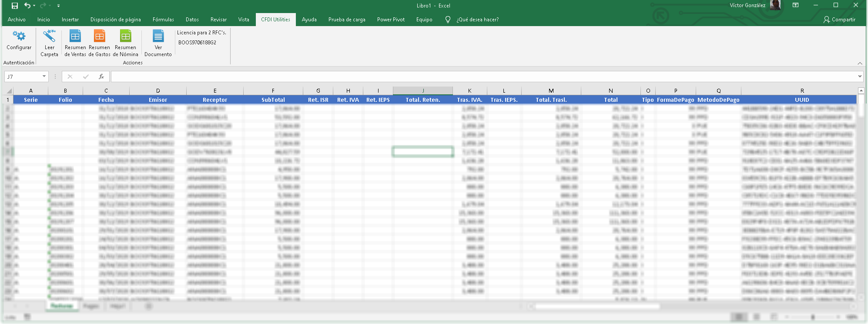Open Resumen de Gastos report
Screen dimensions: 868x324
coord(100,36)
